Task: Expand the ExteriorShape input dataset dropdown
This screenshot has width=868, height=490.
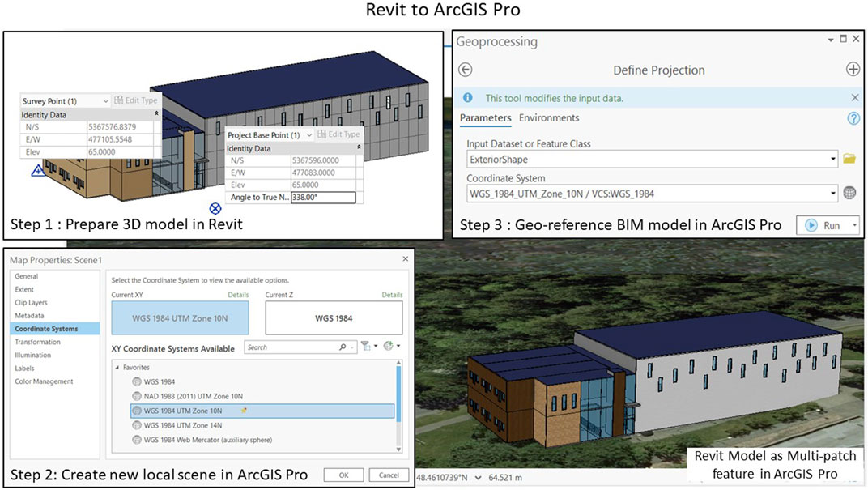Action: coord(832,160)
